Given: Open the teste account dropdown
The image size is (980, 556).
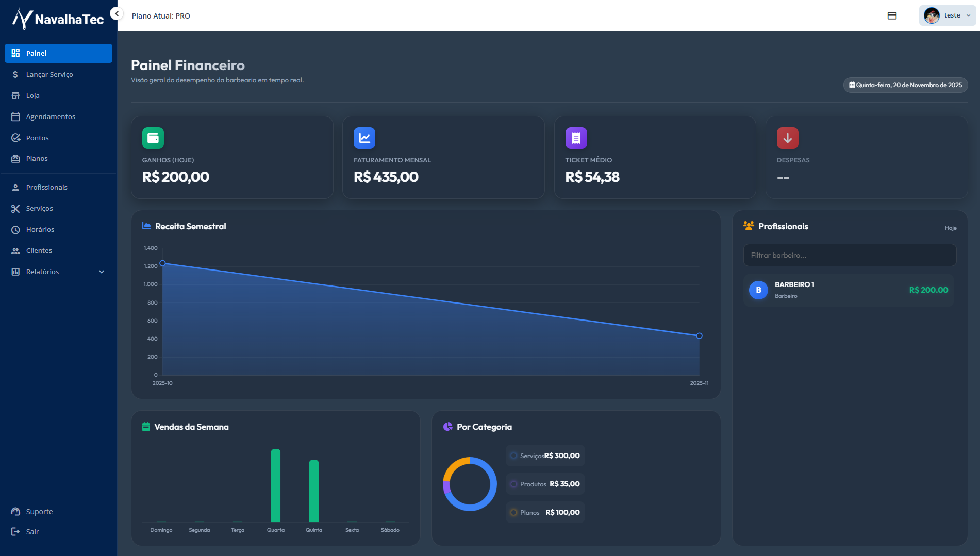Looking at the screenshot, I should pyautogui.click(x=946, y=15).
